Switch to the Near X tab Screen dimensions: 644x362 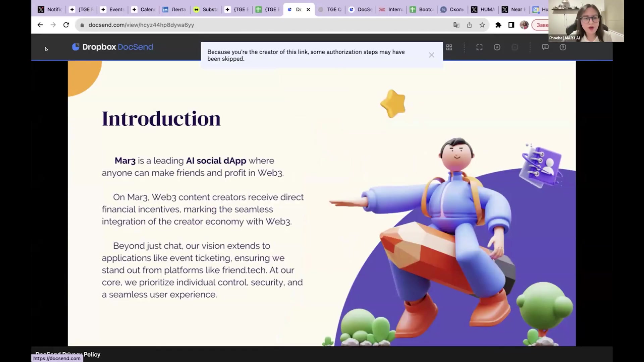514,9
